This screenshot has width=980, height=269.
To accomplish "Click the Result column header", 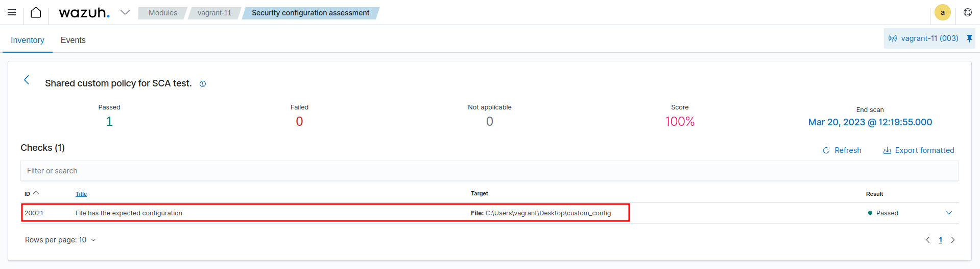I will click(874, 194).
